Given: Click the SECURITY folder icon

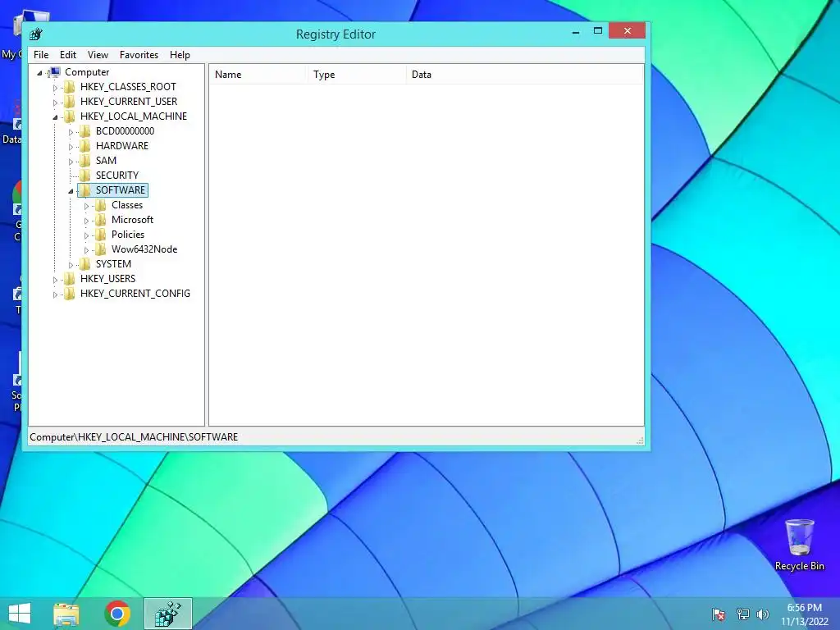Looking at the screenshot, I should 84,176.
